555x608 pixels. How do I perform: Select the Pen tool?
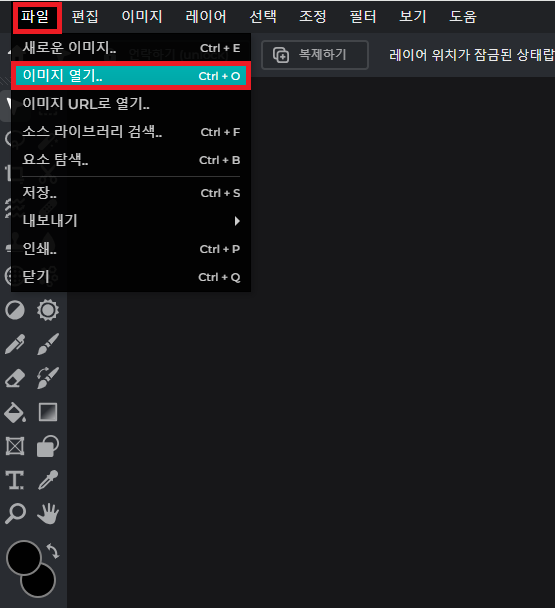pyautogui.click(x=15, y=344)
